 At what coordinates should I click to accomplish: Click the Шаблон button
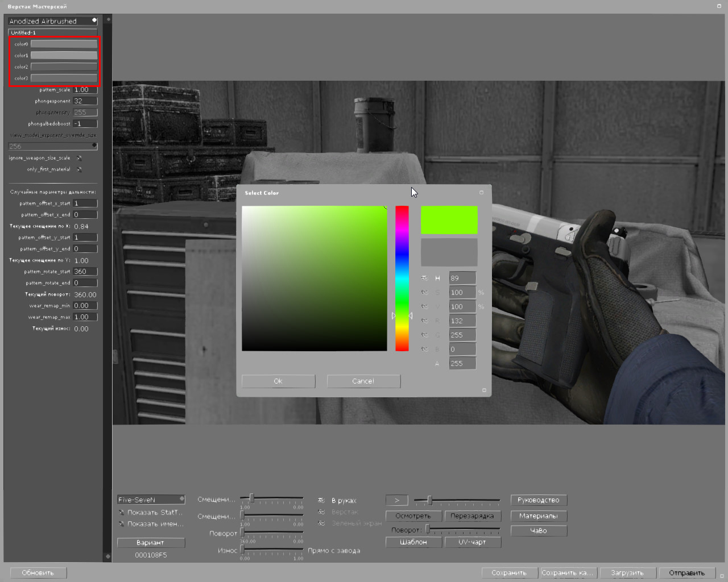point(413,542)
